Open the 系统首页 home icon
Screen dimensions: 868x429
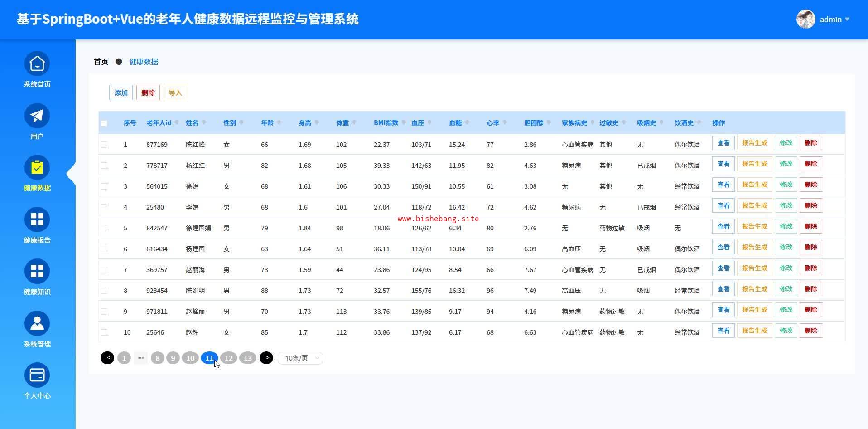click(37, 64)
